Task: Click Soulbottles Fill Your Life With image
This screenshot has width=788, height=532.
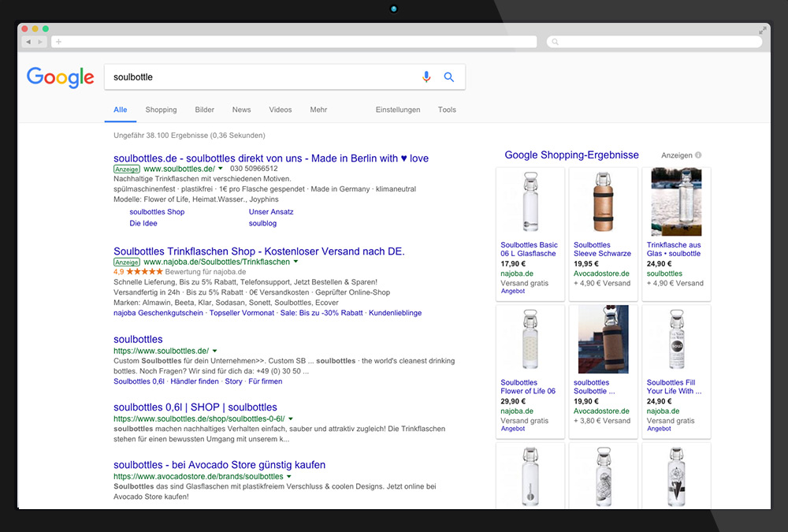Action: (676, 340)
